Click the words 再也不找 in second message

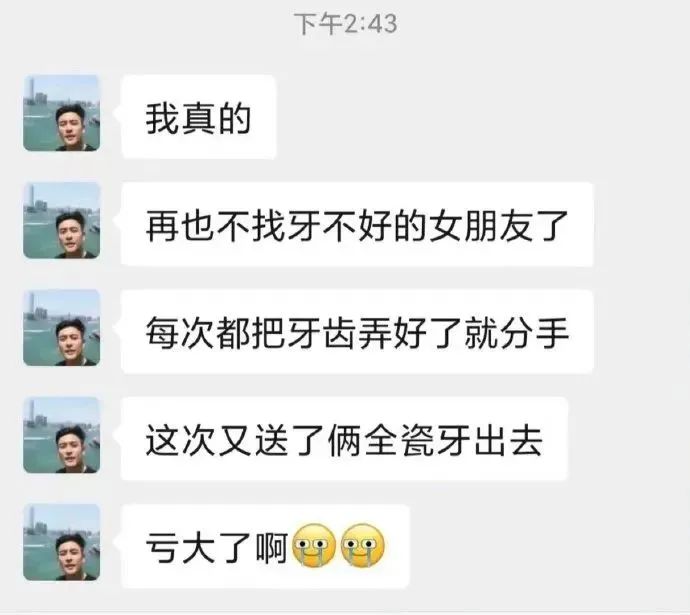point(216,226)
